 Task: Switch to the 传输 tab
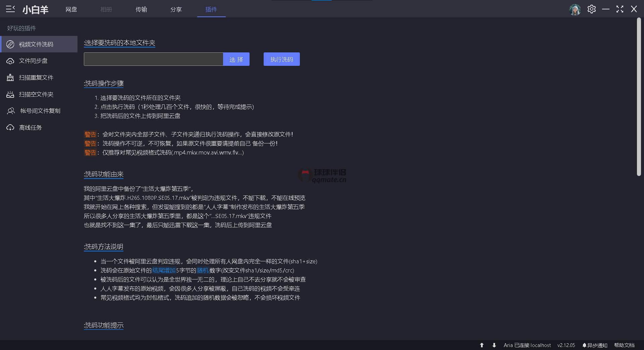point(141,9)
